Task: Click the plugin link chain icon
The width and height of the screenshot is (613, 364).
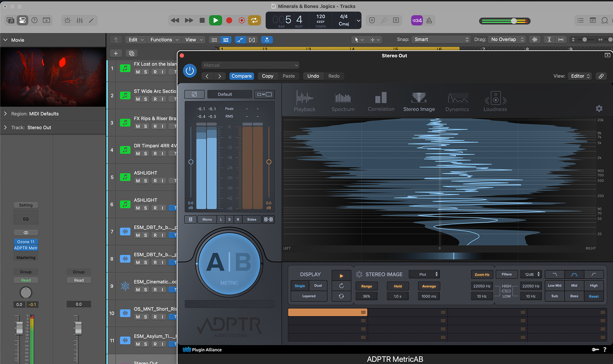Action: pos(601,76)
